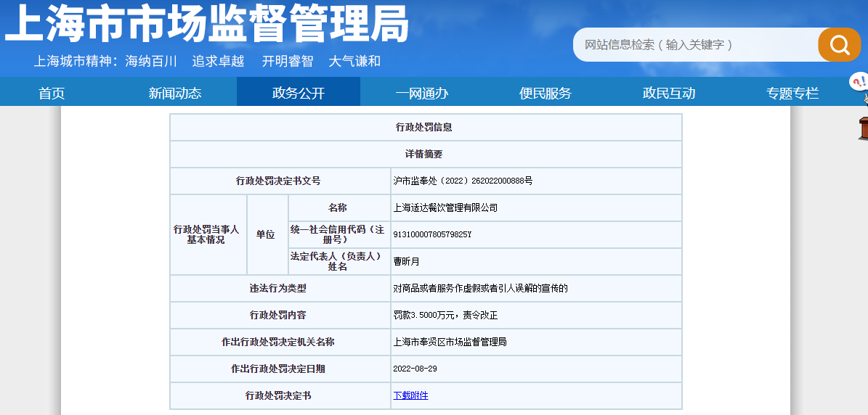The height and width of the screenshot is (415, 868).
Task: Select legal representative name 曹昕月
Action: pyautogui.click(x=406, y=261)
